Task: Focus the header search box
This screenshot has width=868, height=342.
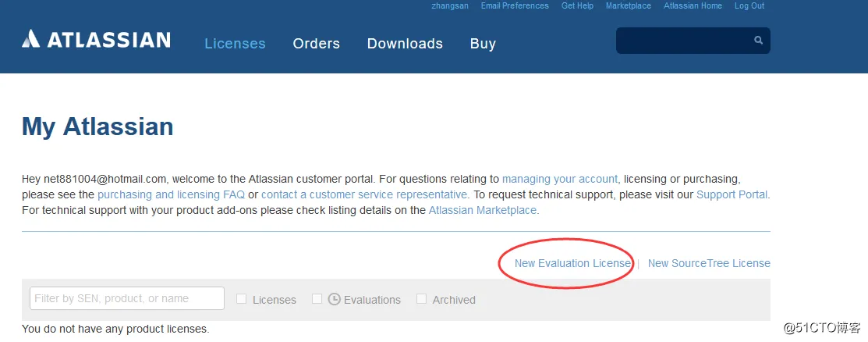Action: (682, 41)
